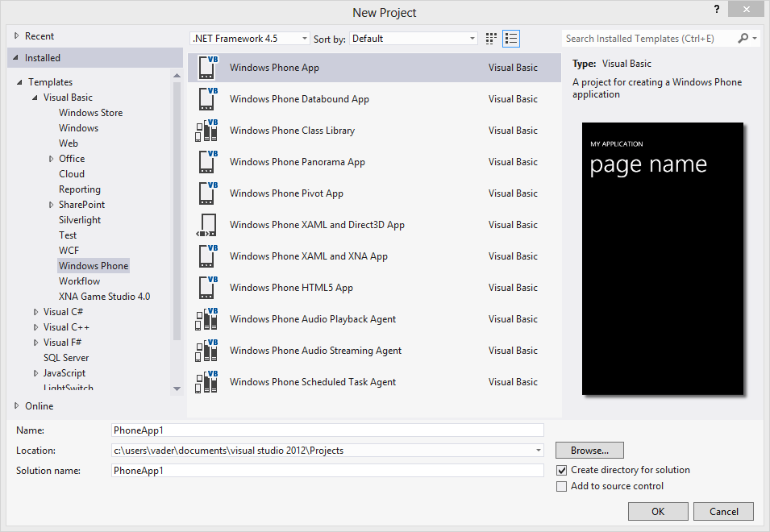Screen dimensions: 770x532
Task: Expand the SharePoint node
Action: [51, 205]
